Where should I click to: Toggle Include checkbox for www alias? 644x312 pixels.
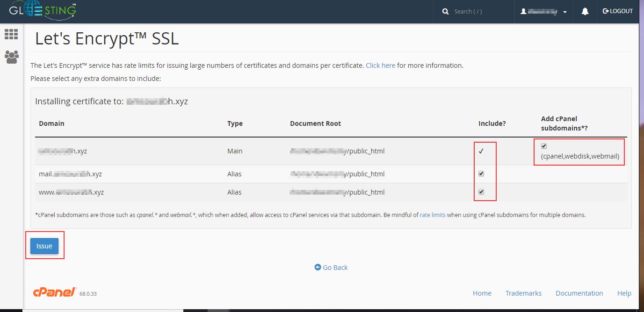click(x=481, y=192)
